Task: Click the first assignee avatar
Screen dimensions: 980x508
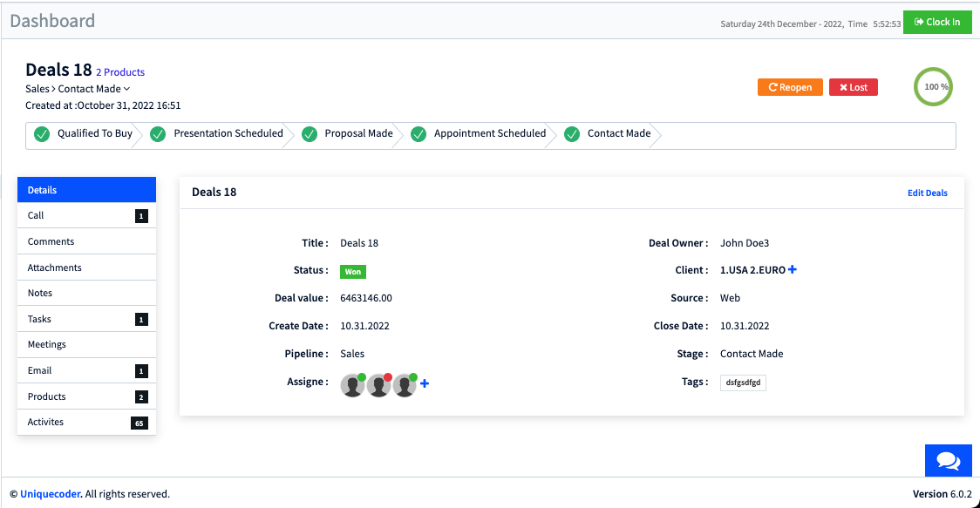Action: point(352,385)
